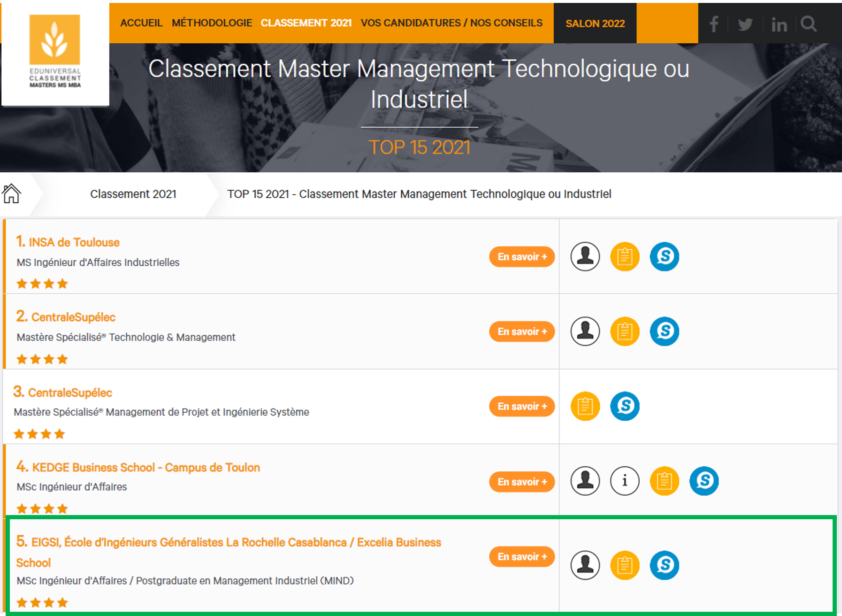Click clipboard icon for INSA de Toulouse
This screenshot has width=842, height=616.
625,257
